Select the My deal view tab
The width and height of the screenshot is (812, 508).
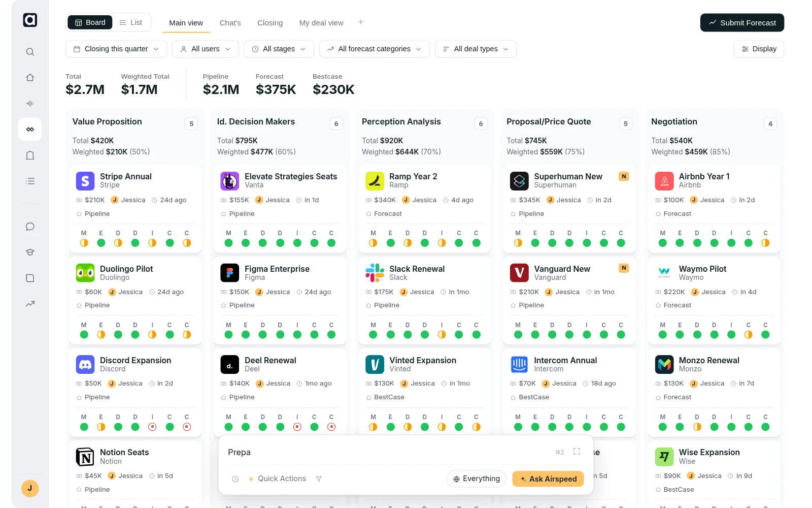pos(321,23)
